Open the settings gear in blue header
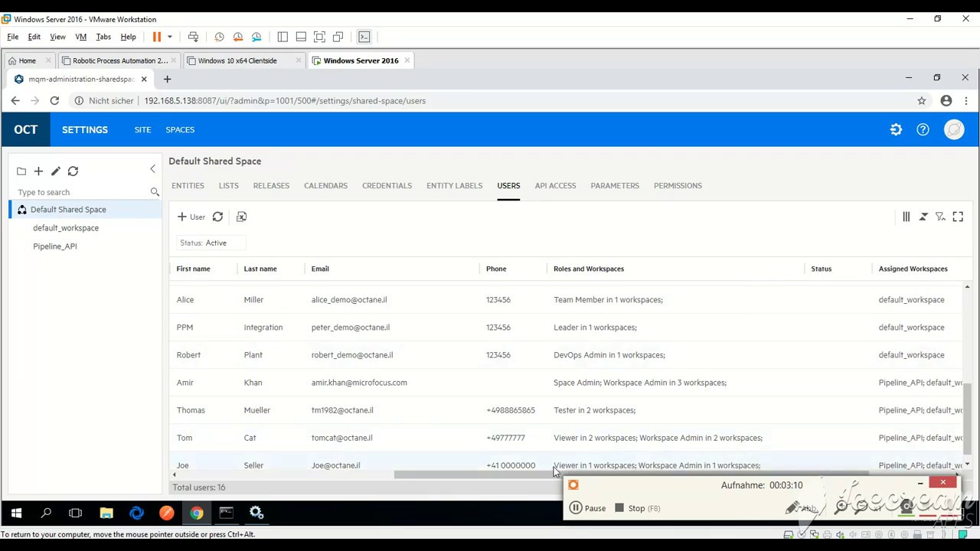 pos(896,130)
